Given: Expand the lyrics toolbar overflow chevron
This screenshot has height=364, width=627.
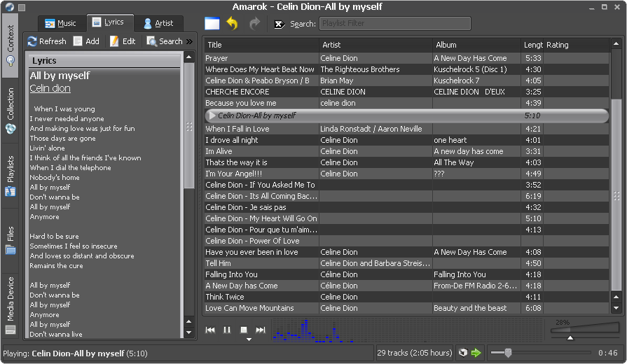Looking at the screenshot, I should coord(190,41).
